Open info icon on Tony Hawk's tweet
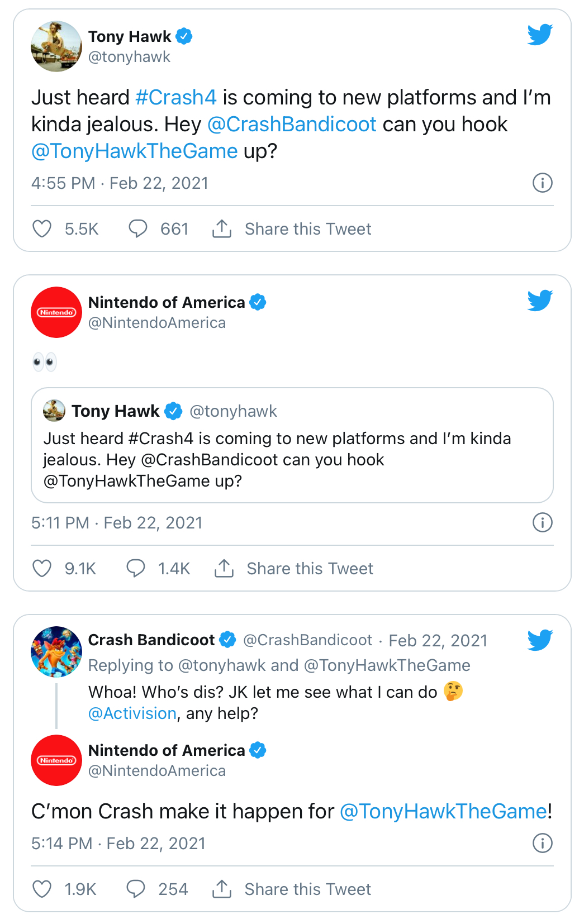Image resolution: width=584 pixels, height=924 pixels. 542,183
